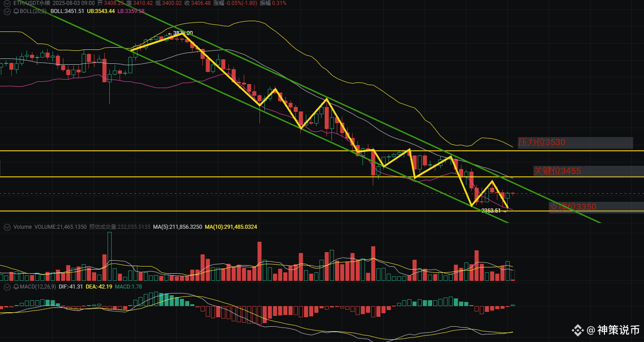Screen dimensions: 644x342
Task: Click the BOLL:3451.51 middle band value
Action: [67, 11]
